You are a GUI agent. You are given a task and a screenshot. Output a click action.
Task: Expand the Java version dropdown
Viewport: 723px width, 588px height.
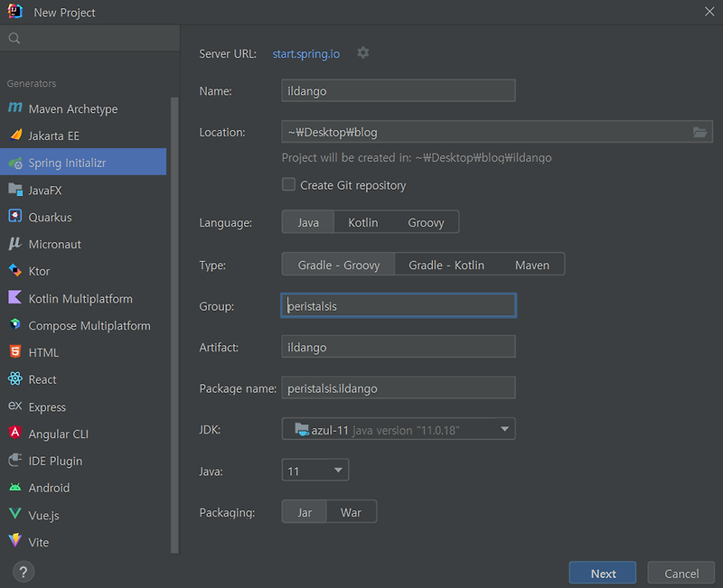tap(338, 470)
